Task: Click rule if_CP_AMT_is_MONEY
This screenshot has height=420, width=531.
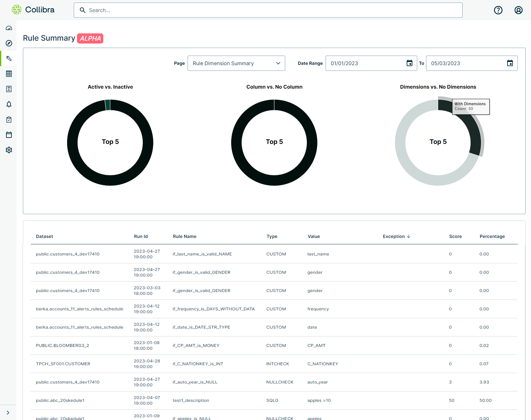Action: (196, 345)
